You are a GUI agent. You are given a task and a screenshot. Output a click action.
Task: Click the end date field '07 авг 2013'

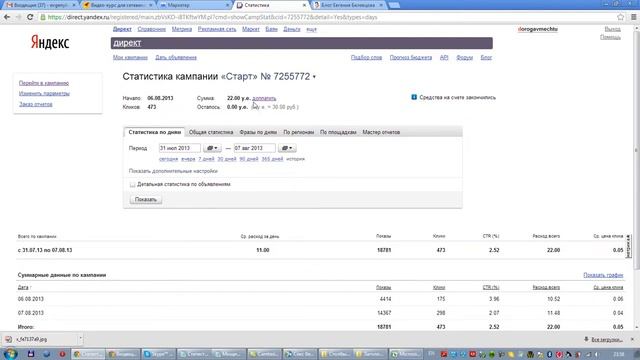tap(255, 148)
